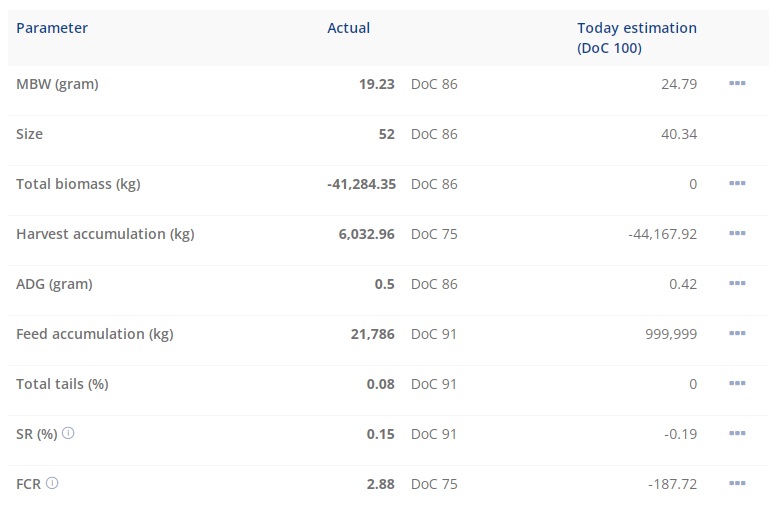
Task: Open the ellipsis menu for ADG row
Action: click(x=738, y=284)
